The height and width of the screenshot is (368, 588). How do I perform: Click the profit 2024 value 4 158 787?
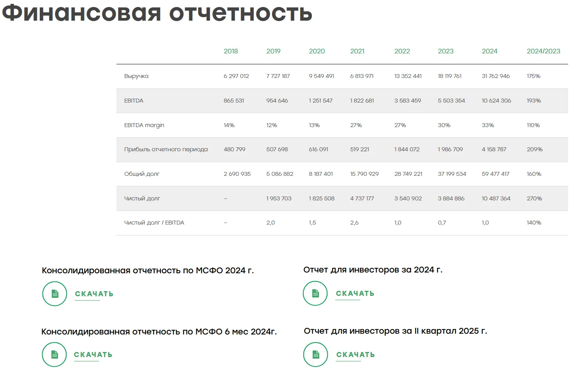point(494,149)
